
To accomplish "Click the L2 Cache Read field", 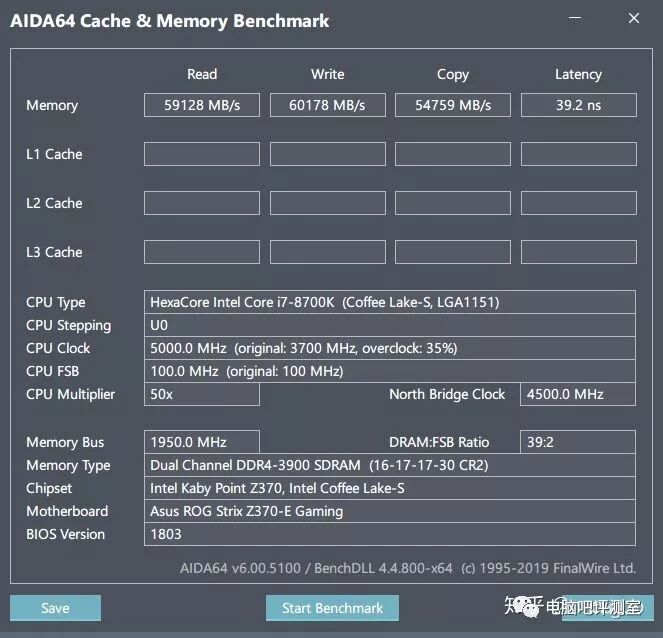I will 202,203.
